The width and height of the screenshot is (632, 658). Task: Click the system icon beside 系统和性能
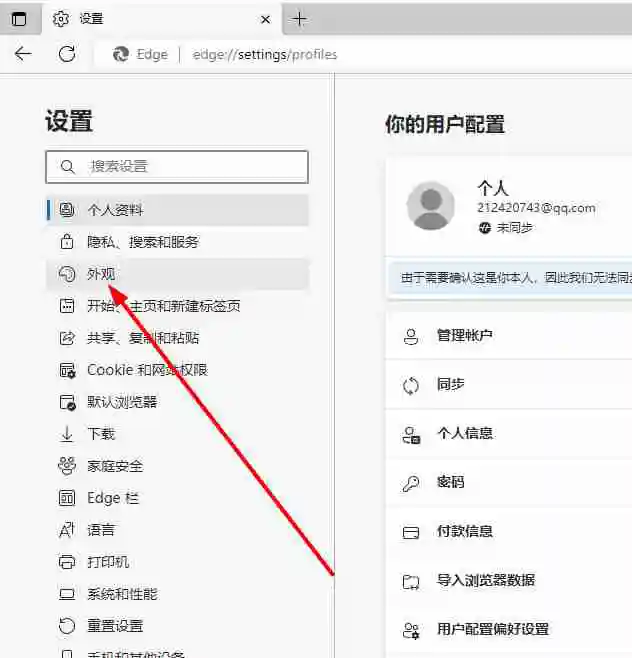click(x=67, y=594)
